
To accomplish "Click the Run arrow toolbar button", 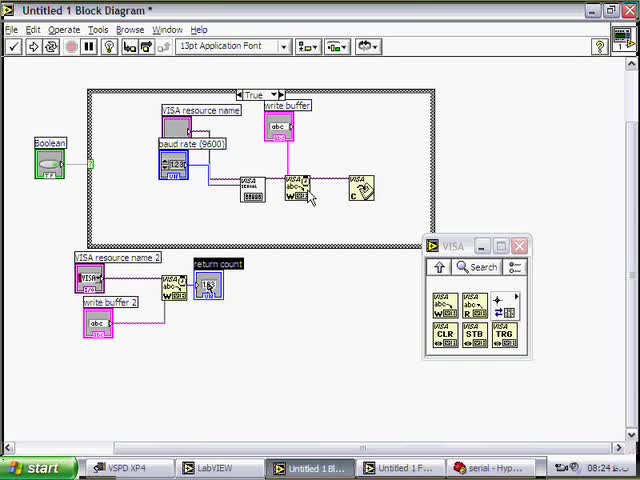I will 33,47.
